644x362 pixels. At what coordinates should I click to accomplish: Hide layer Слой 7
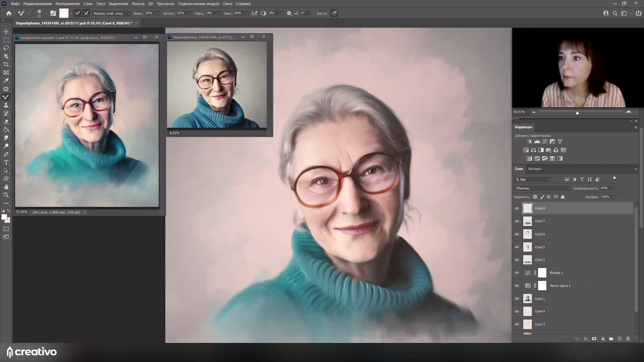coord(517,221)
